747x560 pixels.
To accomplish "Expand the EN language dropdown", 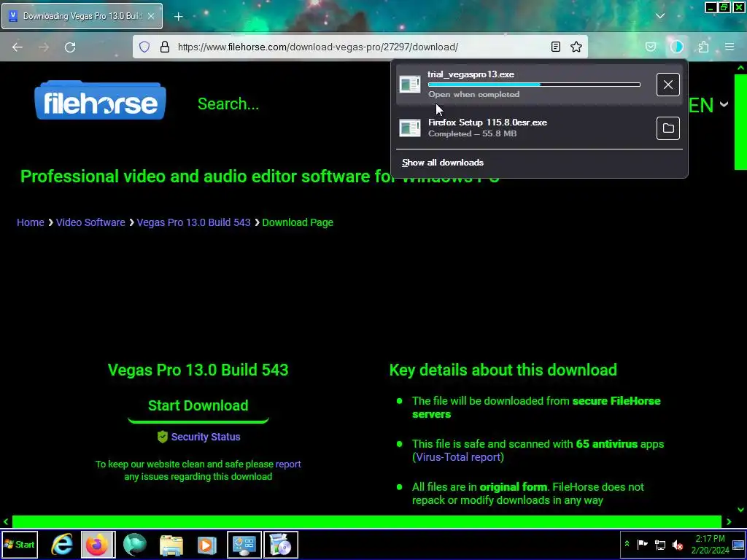I will click(x=708, y=105).
